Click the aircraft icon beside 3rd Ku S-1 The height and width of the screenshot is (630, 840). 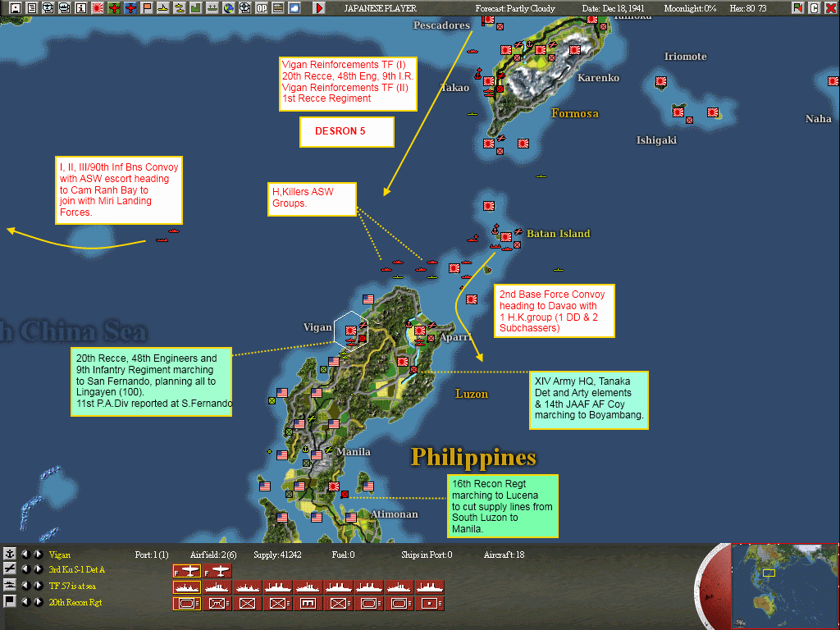tap(10, 569)
